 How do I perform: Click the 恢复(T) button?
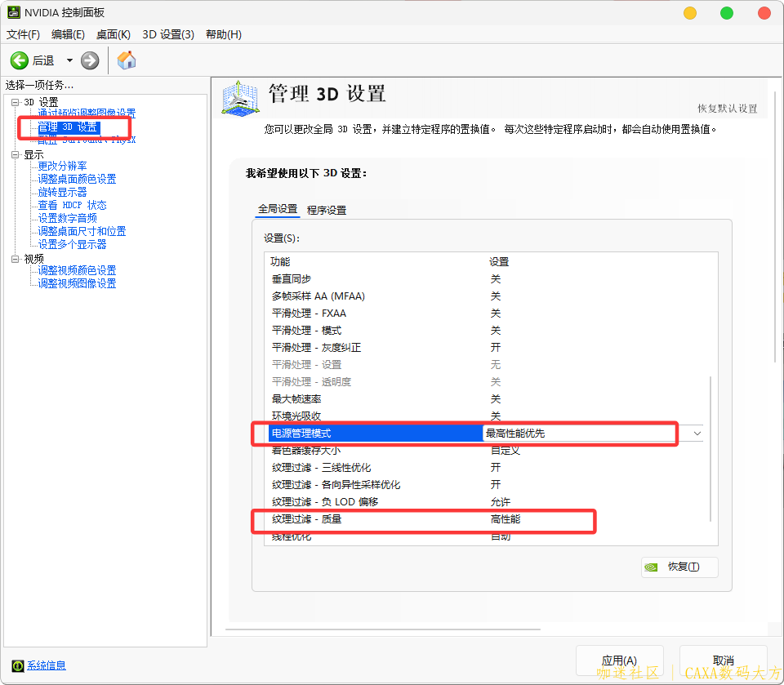679,567
